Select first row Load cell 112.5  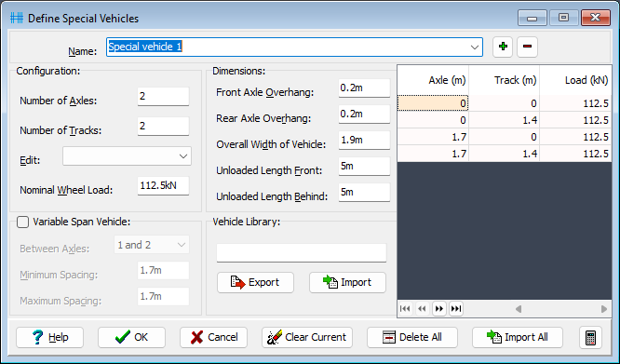(575, 103)
